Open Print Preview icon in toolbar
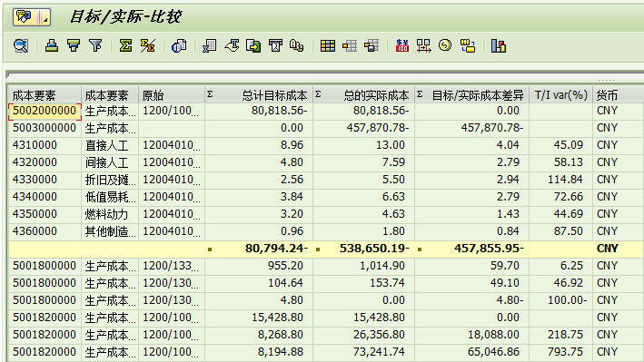This screenshot has height=362, width=644. 179,45
